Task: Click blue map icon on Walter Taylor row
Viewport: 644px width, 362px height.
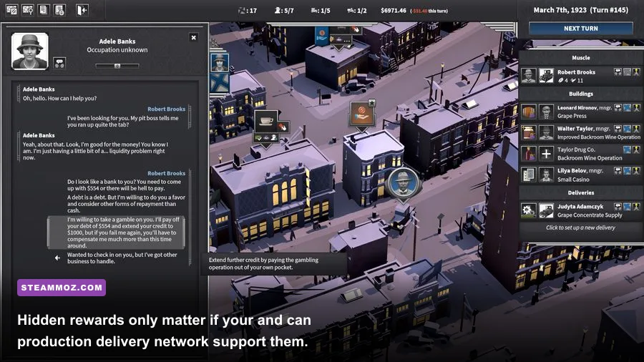Action: [627, 129]
